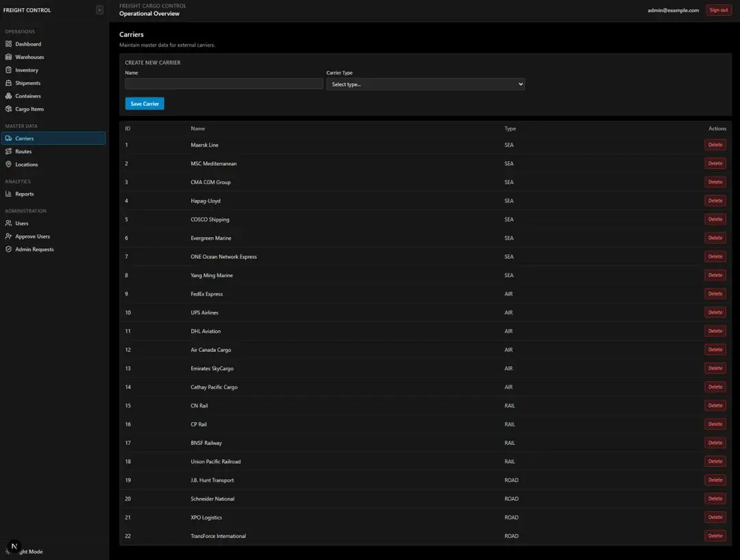The height and width of the screenshot is (560, 740).
Task: Click the Containers icon in sidebar
Action: point(8,96)
